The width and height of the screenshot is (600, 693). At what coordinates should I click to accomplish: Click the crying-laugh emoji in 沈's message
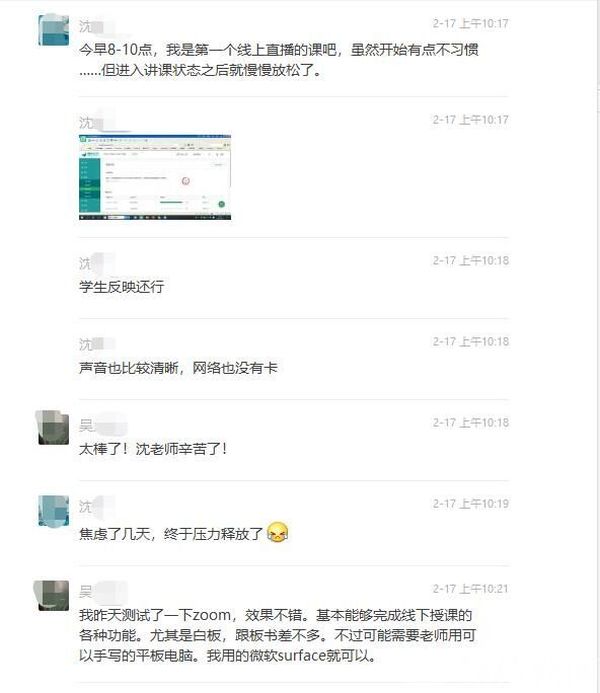[277, 533]
